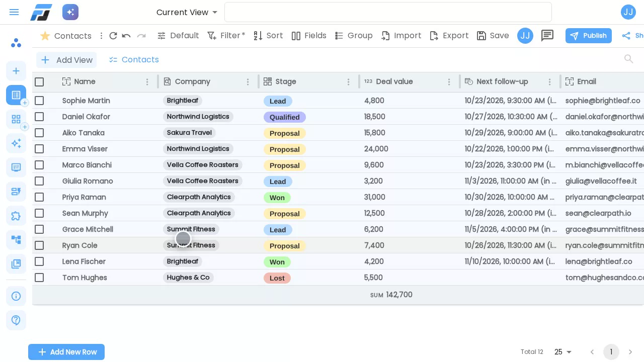Click the Add View button
The width and height of the screenshot is (644, 362).
click(x=66, y=60)
